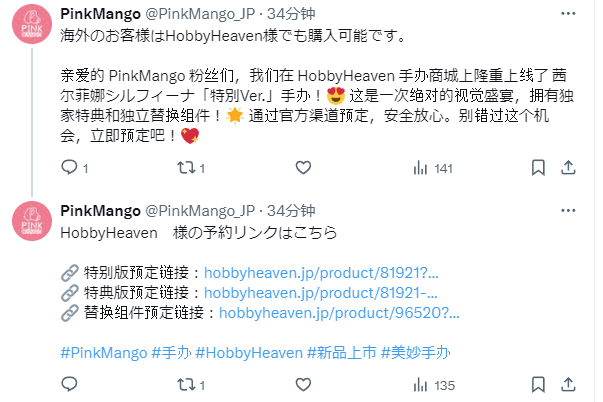Like the second PinkMango tweet
Image resolution: width=603 pixels, height=402 pixels.
click(303, 384)
